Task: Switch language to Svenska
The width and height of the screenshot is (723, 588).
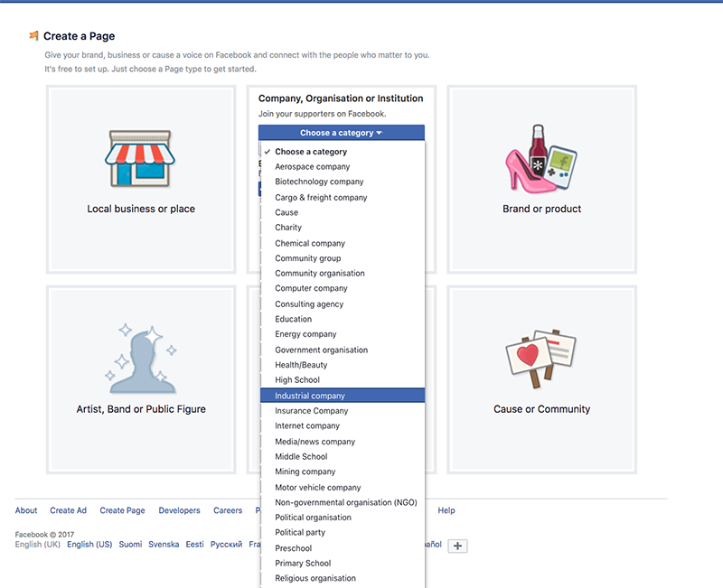Action: point(164,545)
